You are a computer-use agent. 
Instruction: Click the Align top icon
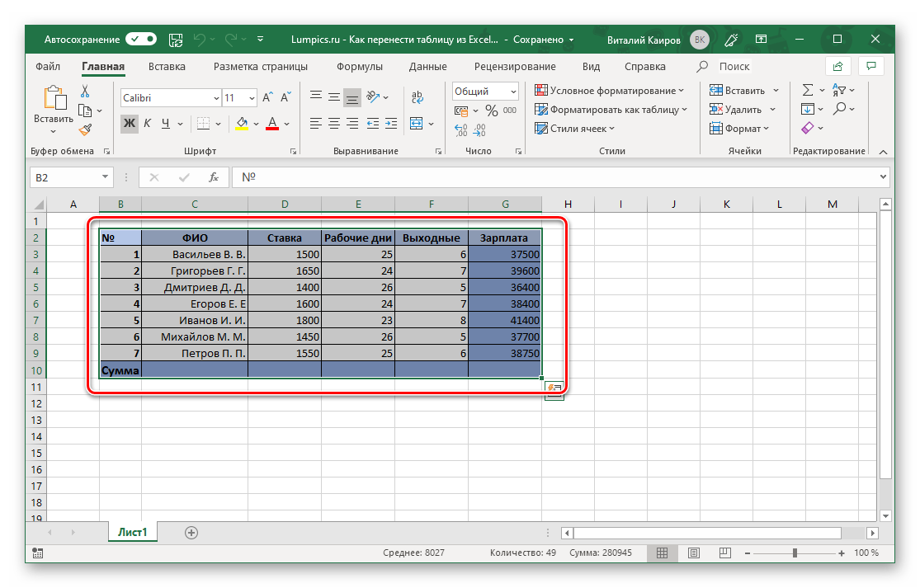pos(316,96)
